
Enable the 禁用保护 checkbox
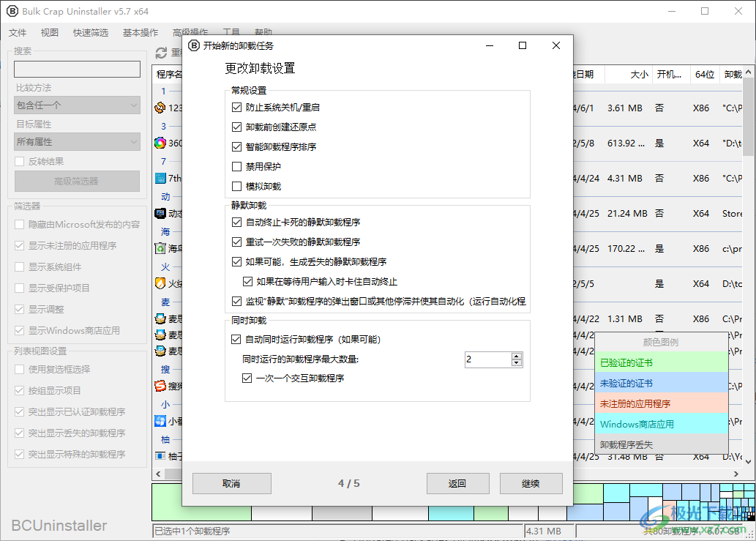click(236, 167)
